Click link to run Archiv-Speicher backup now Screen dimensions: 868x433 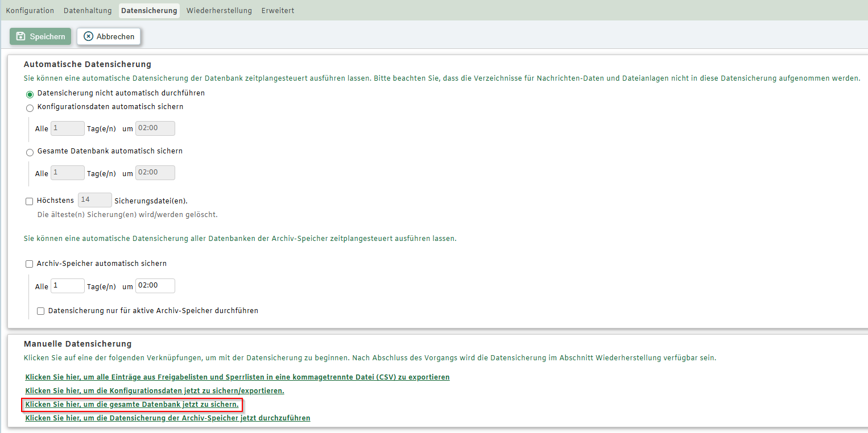click(168, 418)
